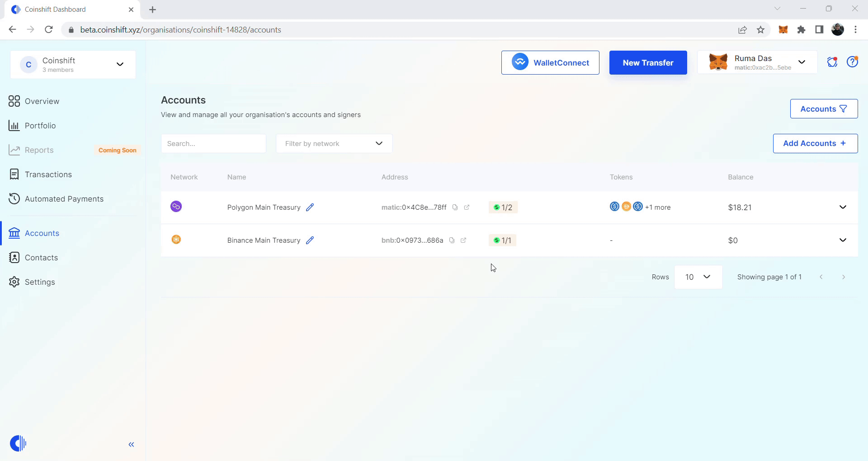Copy the matic:0x4C8e...78ff address

[455, 207]
